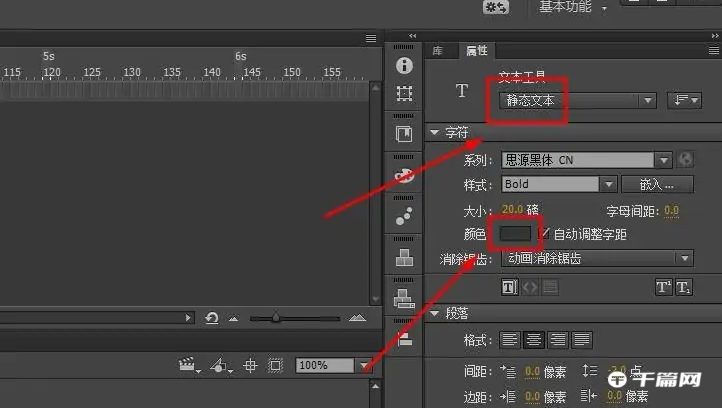Select justify paragraph format
Image resolution: width=722 pixels, height=408 pixels.
coord(582,340)
